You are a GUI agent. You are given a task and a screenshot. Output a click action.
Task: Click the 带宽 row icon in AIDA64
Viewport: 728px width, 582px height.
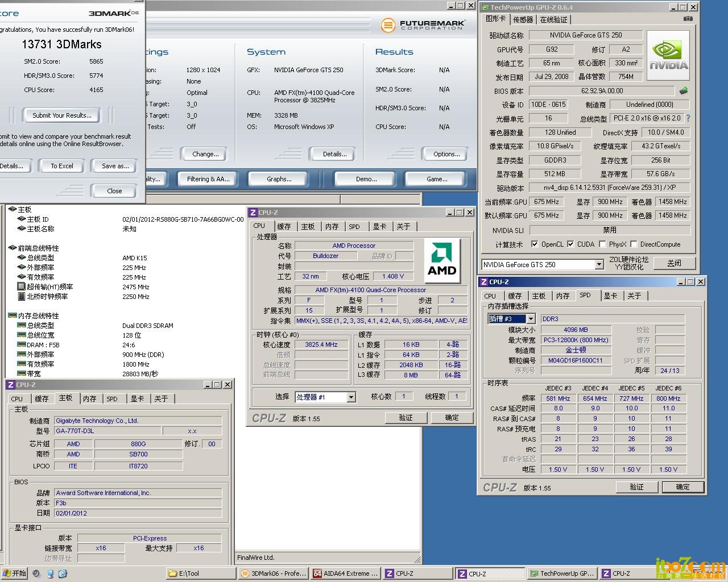pos(22,373)
